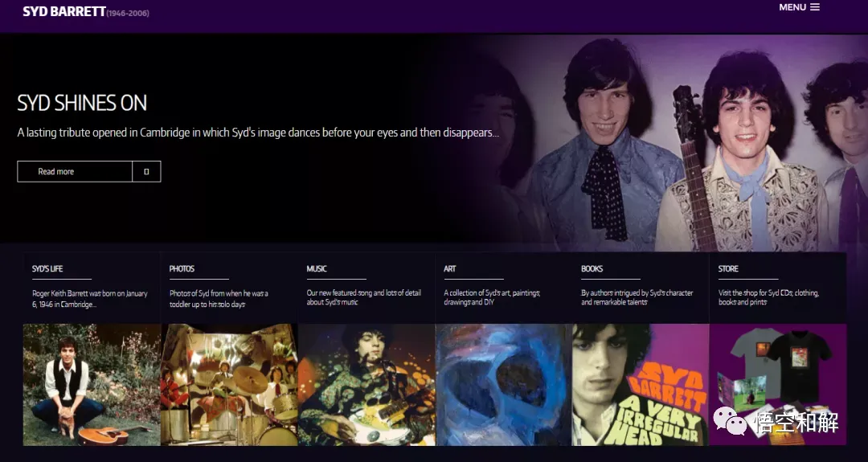Click the SYD SHINES ON headline
The height and width of the screenshot is (462, 868).
(82, 103)
